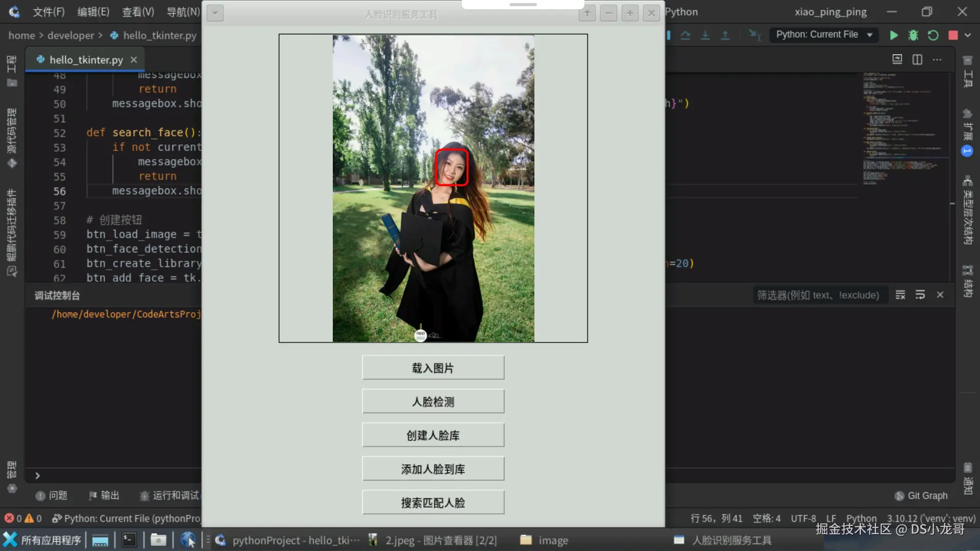Start debugging with the bug icon
980x551 pixels.
pos(913,35)
